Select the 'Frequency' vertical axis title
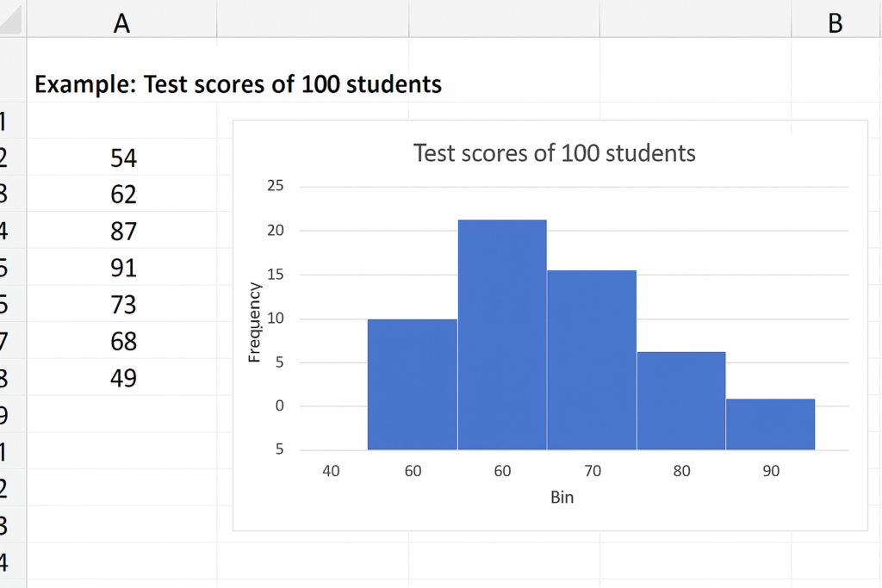Viewport: 882px width, 588px height. click(x=255, y=323)
